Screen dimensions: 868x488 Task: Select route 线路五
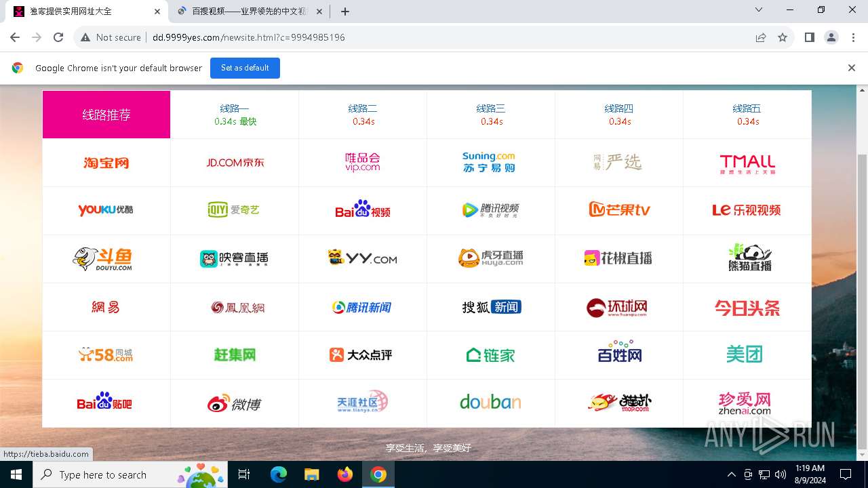click(747, 115)
